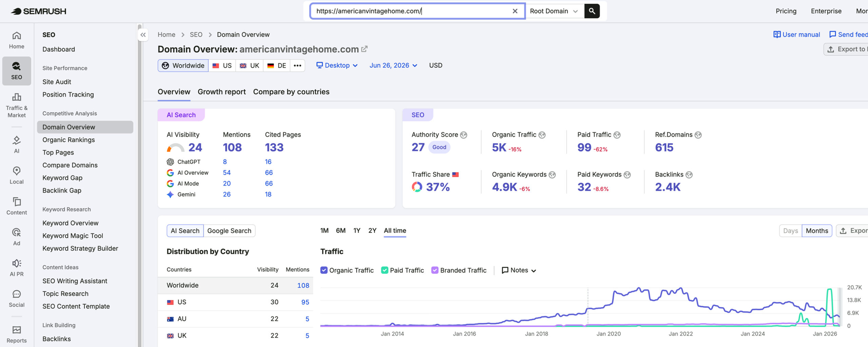Viewport: 868px width, 347px height.
Task: Toggle Branded Traffic checkbox
Action: click(x=435, y=270)
